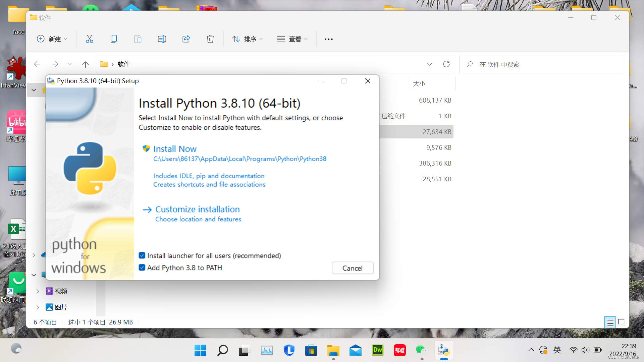Open Microsoft Store from the taskbar
This screenshot has width=644, height=362.
coord(311,350)
